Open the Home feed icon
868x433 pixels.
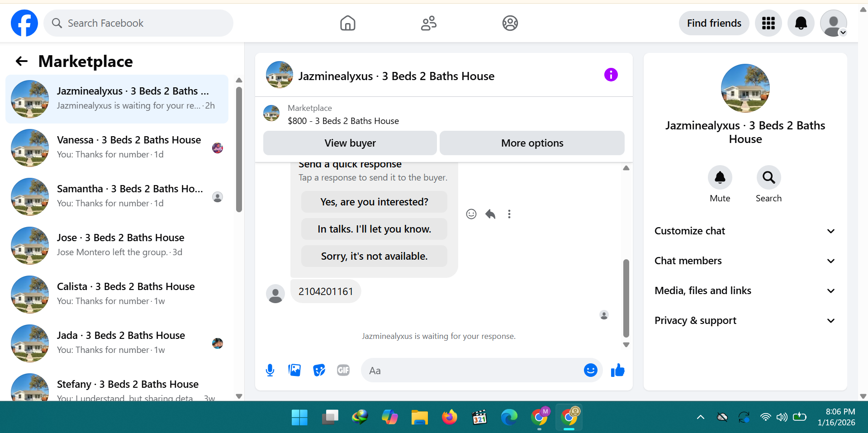tap(347, 23)
